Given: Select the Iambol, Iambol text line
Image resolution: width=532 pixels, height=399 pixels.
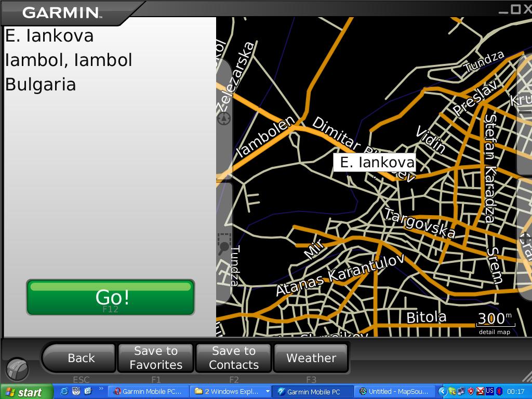Looking at the screenshot, I should (69, 60).
